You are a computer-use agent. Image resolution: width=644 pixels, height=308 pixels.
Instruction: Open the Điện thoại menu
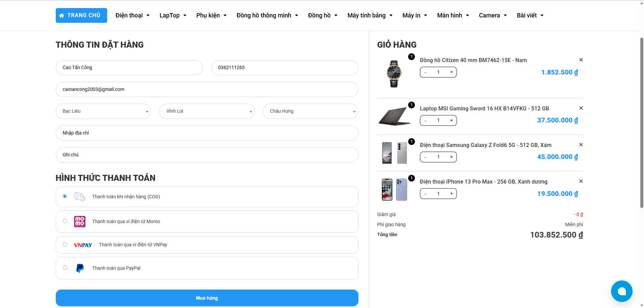click(132, 15)
